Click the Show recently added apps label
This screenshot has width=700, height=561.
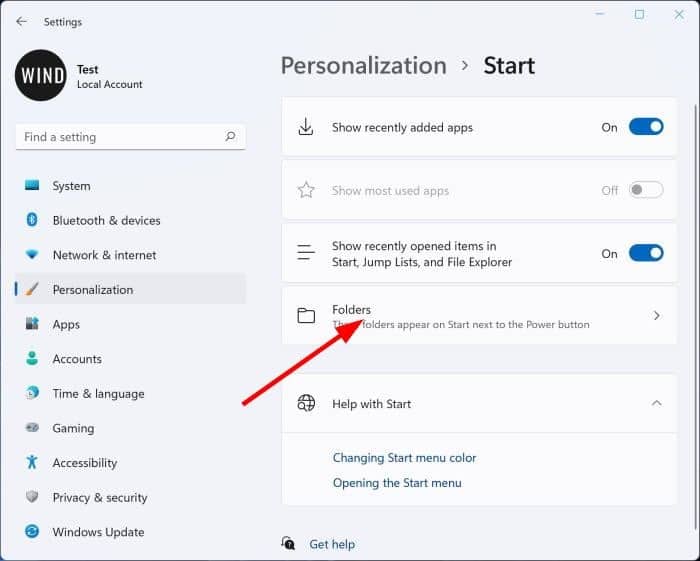[402, 127]
